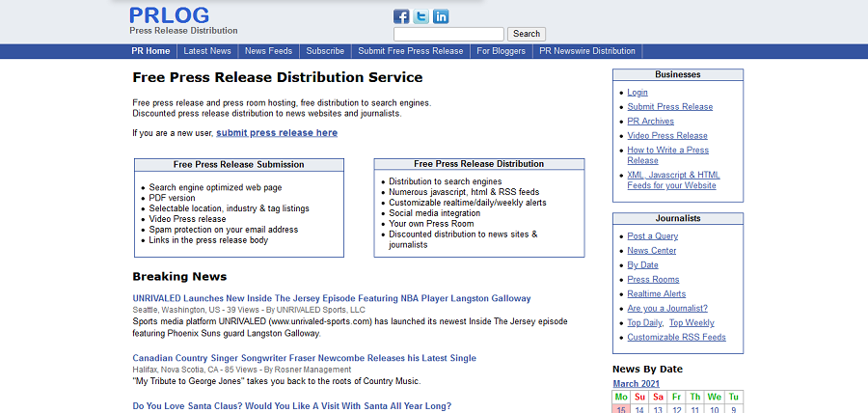868x413 pixels.
Task: Focus the search text field
Action: pos(448,34)
